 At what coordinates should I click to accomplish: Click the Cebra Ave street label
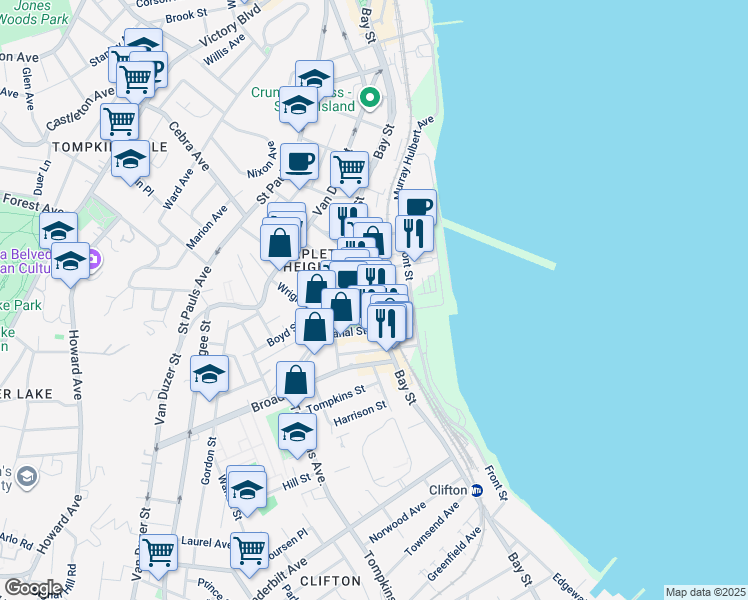click(x=189, y=146)
